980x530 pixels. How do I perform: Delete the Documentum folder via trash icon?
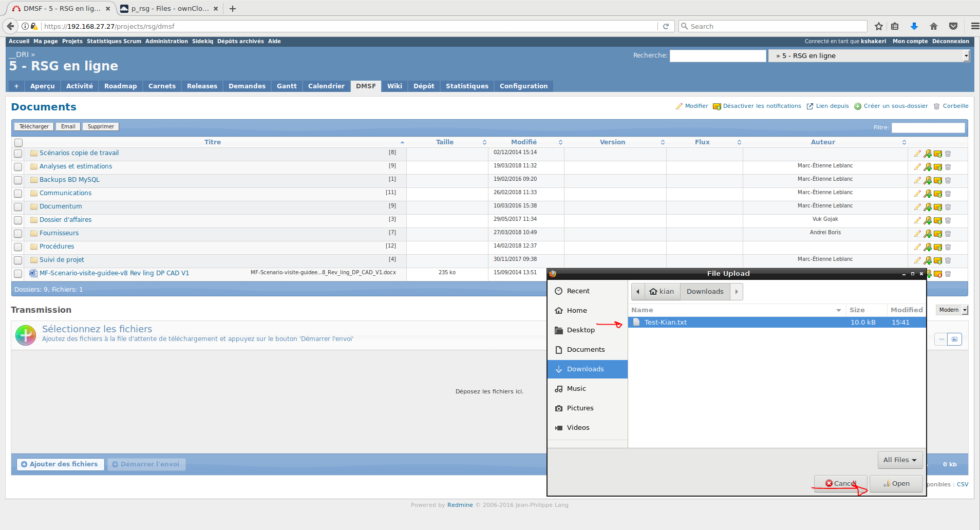(x=948, y=206)
